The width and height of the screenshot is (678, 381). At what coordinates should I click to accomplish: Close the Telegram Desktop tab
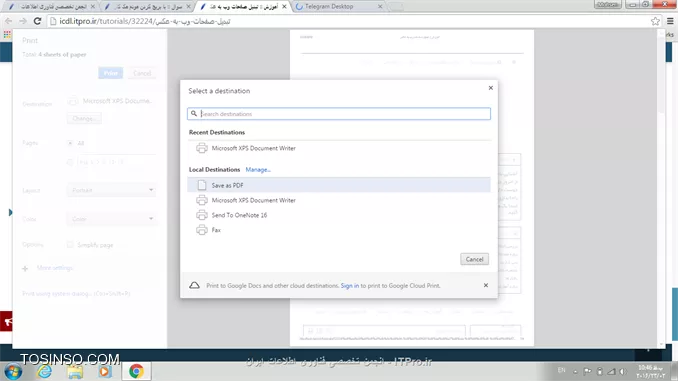click(x=380, y=6)
